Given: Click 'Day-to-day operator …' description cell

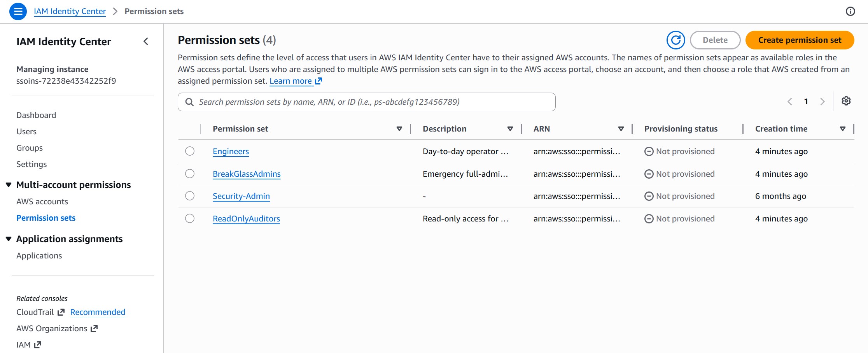Looking at the screenshot, I should tap(465, 151).
